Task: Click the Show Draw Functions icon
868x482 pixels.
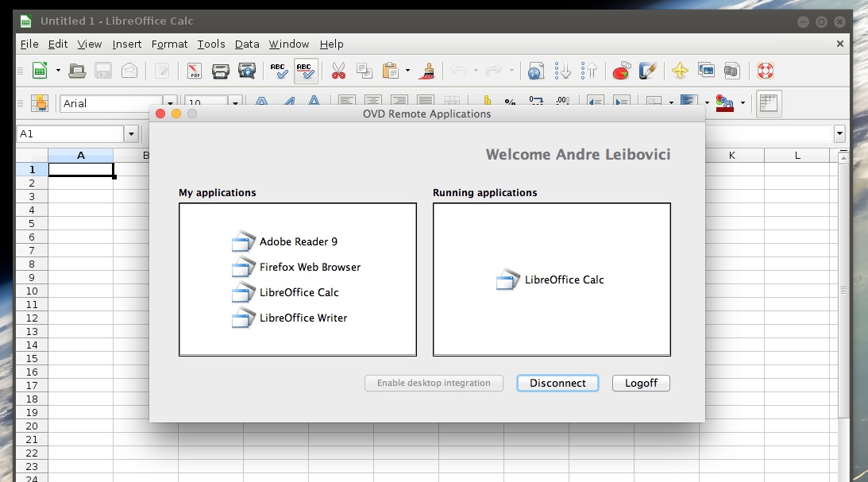Action: 648,71
